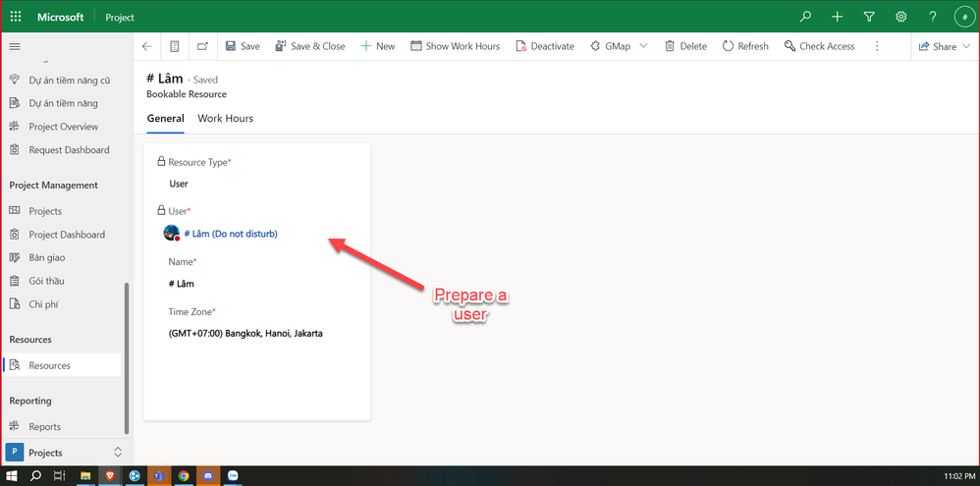Refresh the record
The image size is (980, 486).
[x=745, y=46]
